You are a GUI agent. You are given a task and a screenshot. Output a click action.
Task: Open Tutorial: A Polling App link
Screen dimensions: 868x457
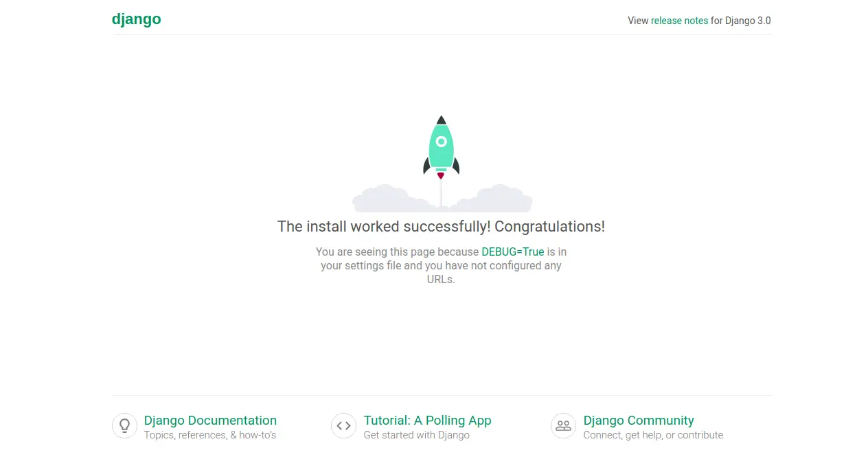coord(427,420)
